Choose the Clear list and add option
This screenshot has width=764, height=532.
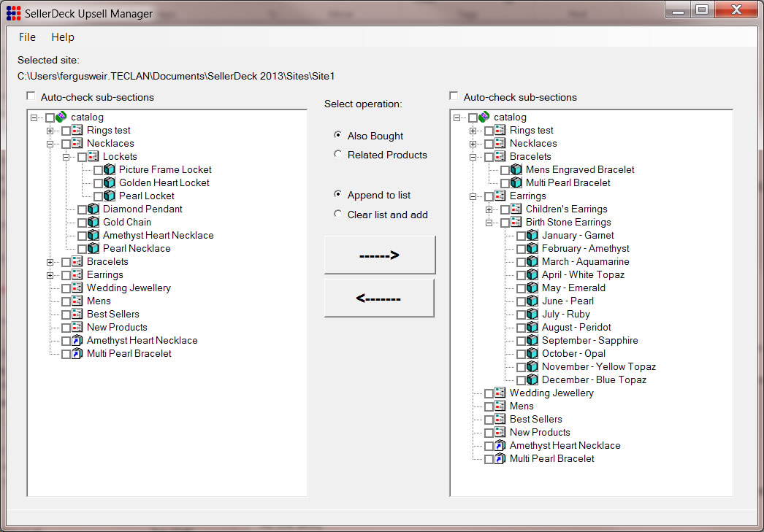[337, 215]
